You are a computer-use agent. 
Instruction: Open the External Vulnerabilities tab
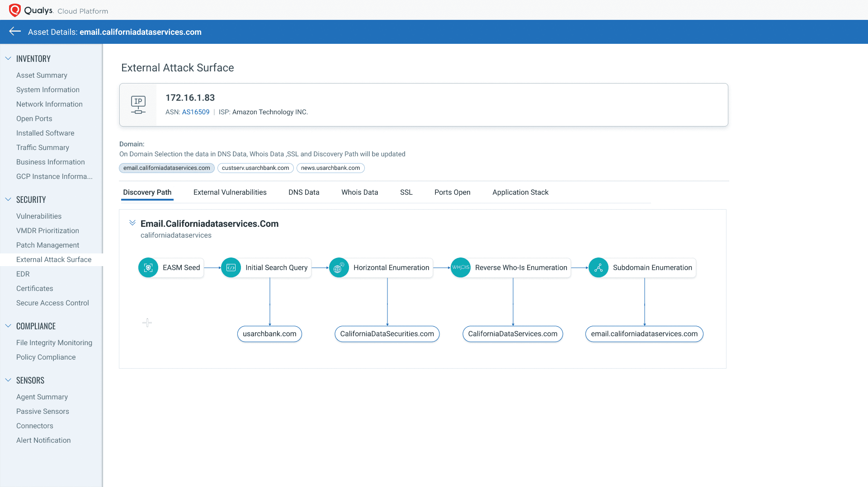pos(230,192)
